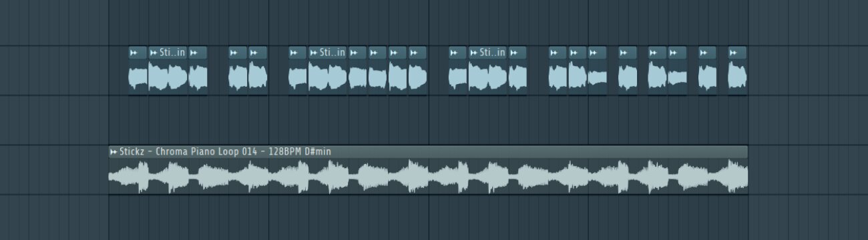Select the waveform of the Chroma Piano Loop clip
868x240 pixels.
[428, 177]
